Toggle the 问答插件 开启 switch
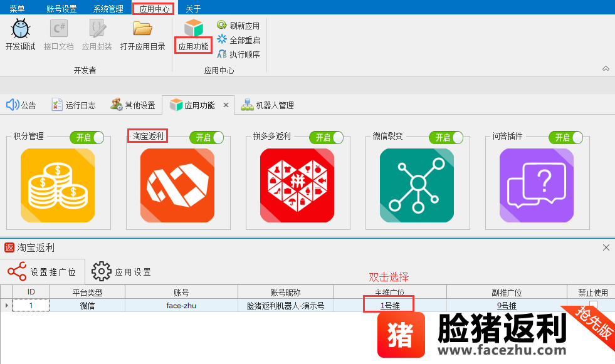This screenshot has width=615, height=364. [565, 138]
